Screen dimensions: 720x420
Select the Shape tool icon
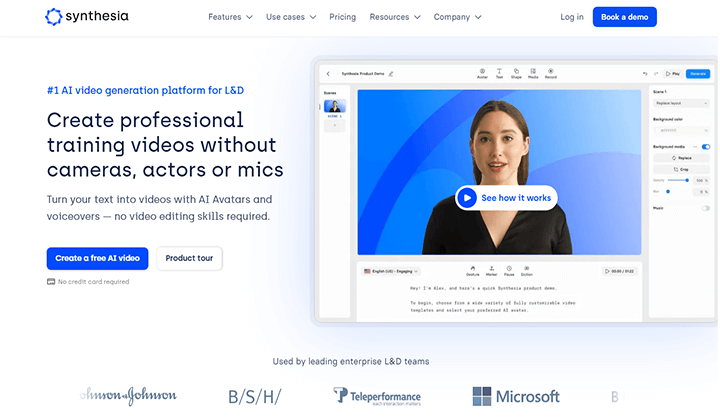[x=516, y=72]
